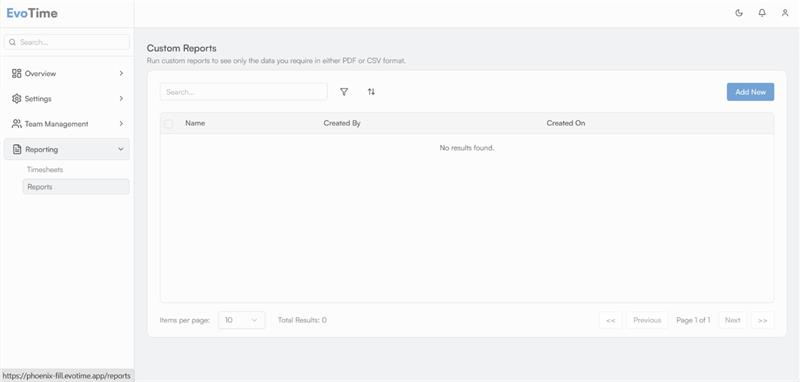Click the Name column header
The image size is (800, 382).
195,123
